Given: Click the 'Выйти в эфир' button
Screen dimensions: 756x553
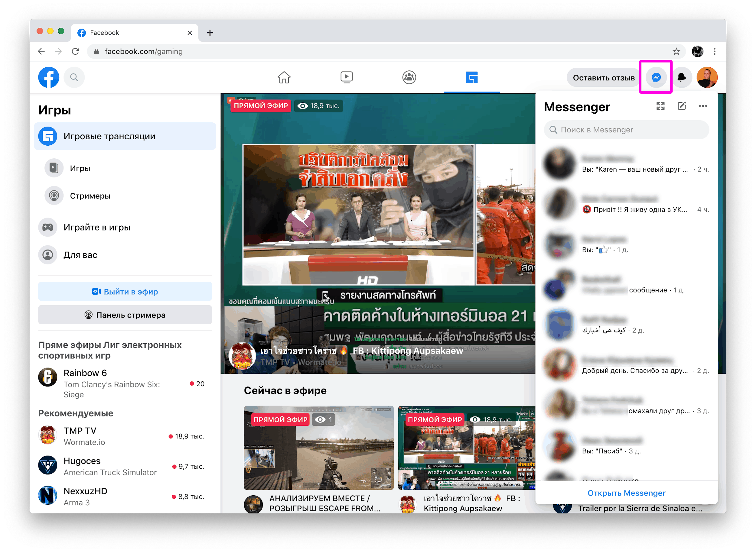Looking at the screenshot, I should [125, 292].
